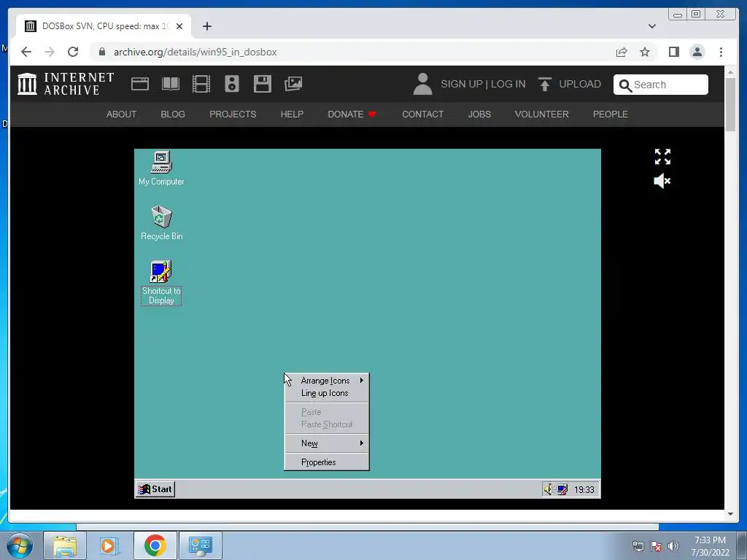Open the PROJECTS page
747x560 pixels.
pos(233,114)
